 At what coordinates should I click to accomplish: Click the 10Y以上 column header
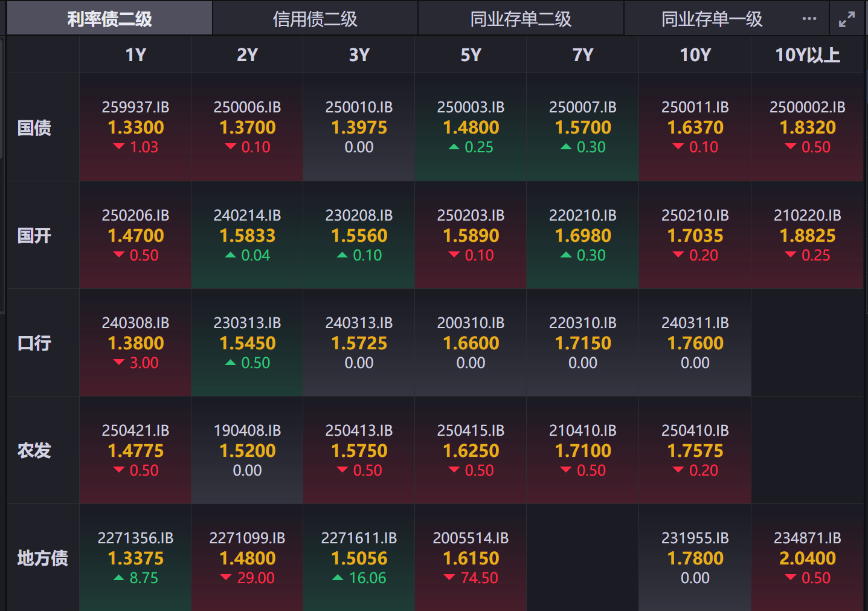(x=807, y=54)
